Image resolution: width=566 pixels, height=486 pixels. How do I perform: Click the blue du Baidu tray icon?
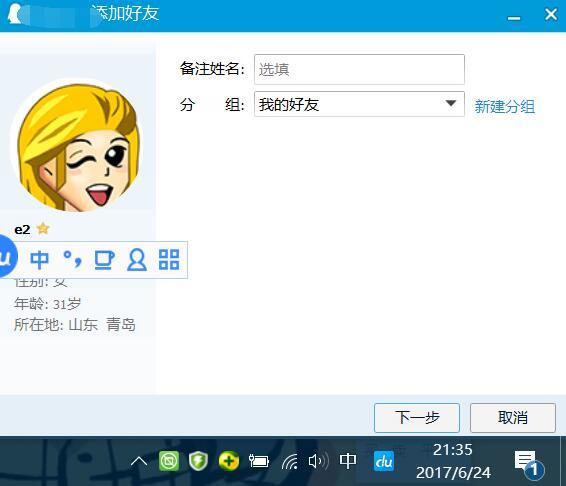pos(384,461)
